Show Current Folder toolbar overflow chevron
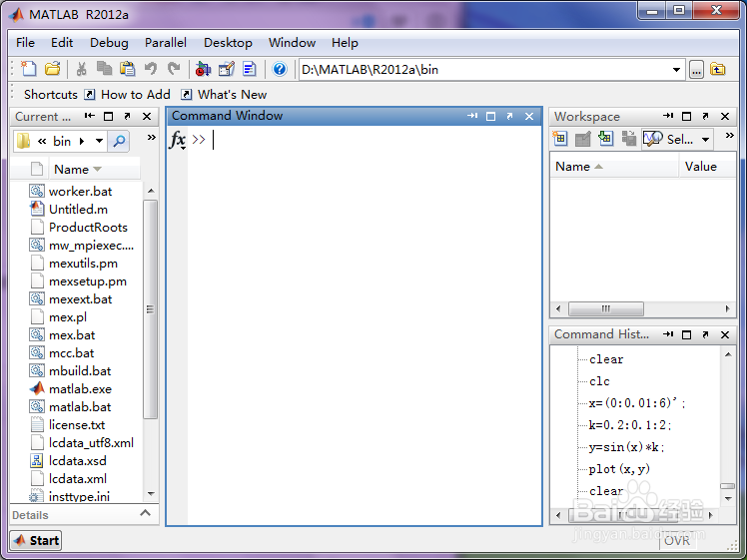The height and width of the screenshot is (560, 747). tap(152, 137)
